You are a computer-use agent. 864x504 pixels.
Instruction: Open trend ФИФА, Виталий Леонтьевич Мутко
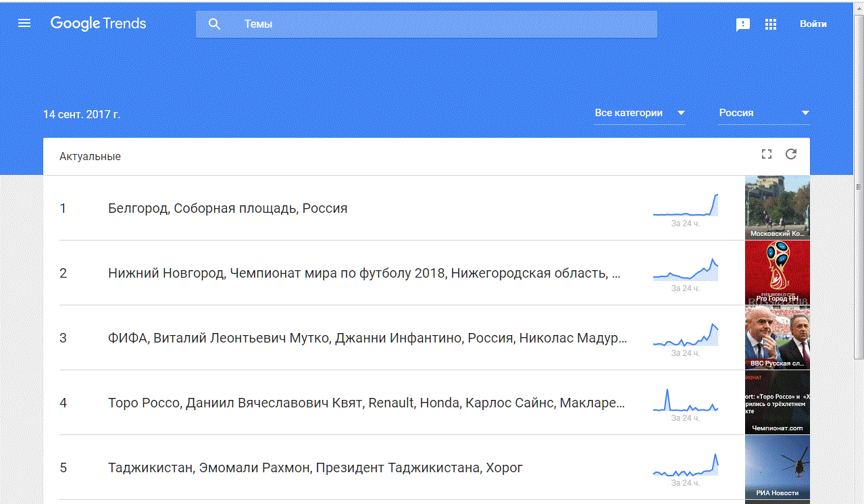pos(367,338)
